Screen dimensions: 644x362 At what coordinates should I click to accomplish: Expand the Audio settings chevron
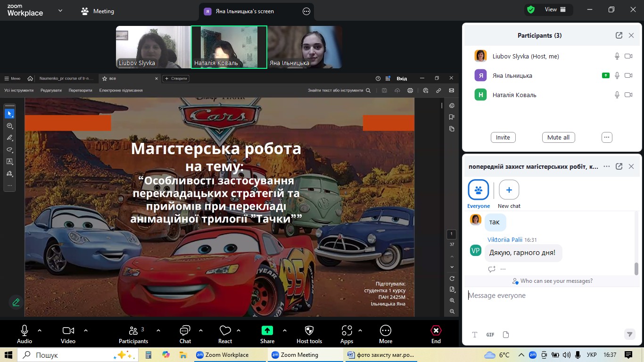[40, 330]
